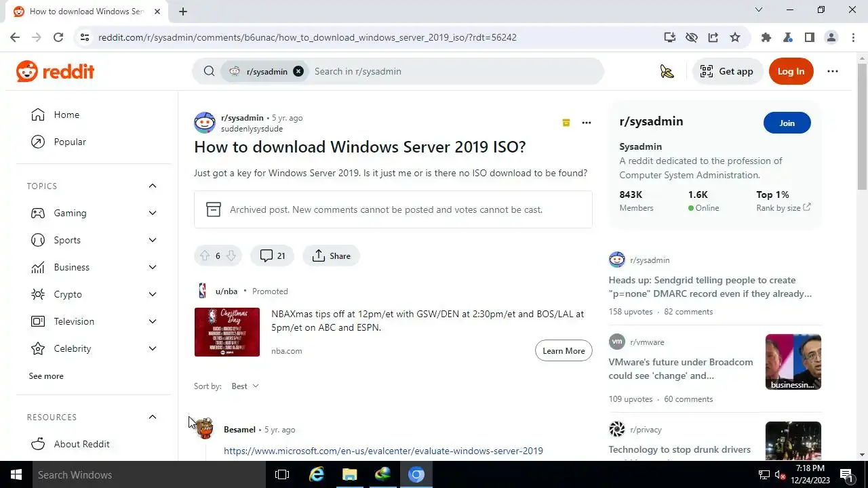Collapse the TOPICS section
868x488 pixels.
153,186
